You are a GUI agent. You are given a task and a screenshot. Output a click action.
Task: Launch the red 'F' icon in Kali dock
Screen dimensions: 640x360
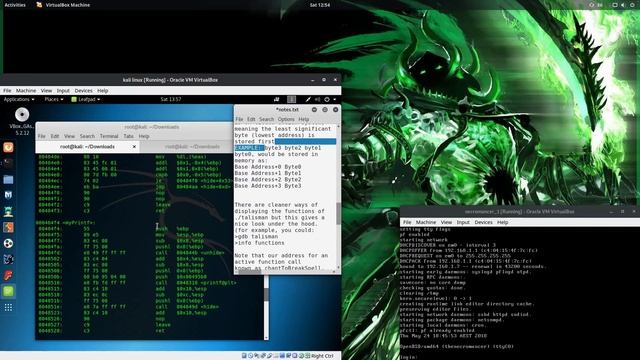8,275
